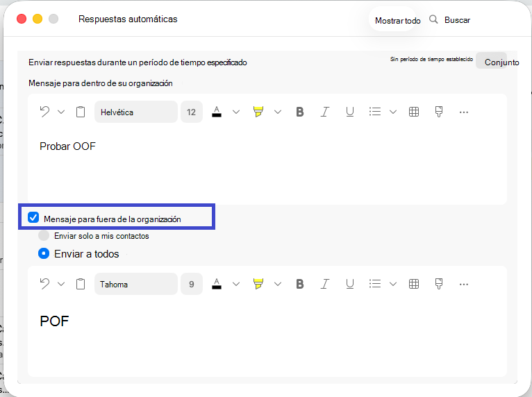Apply yellow highlight in Tahoma toolbar

[258, 284]
